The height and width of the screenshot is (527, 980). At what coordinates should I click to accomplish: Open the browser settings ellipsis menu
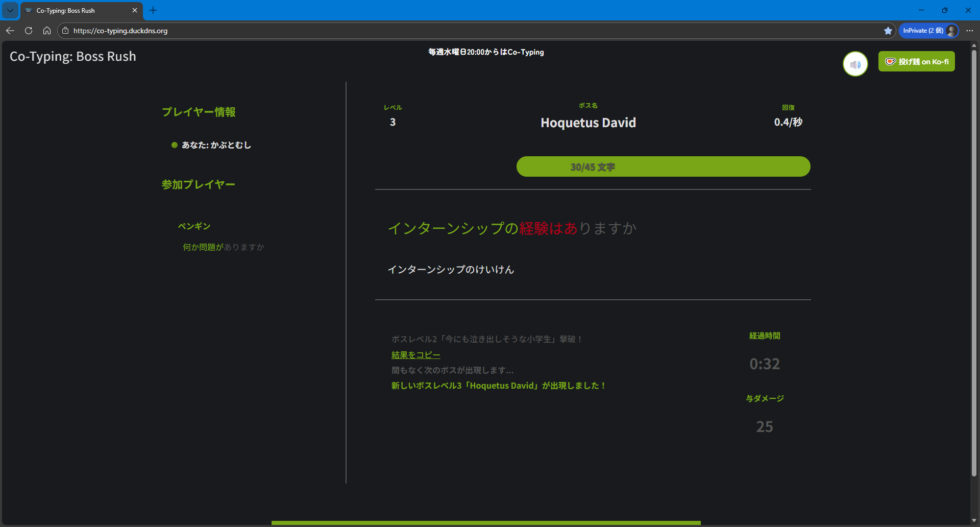pyautogui.click(x=970, y=31)
